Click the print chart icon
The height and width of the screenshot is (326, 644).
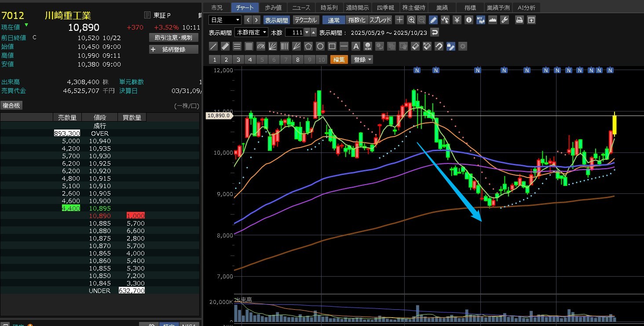click(520, 20)
